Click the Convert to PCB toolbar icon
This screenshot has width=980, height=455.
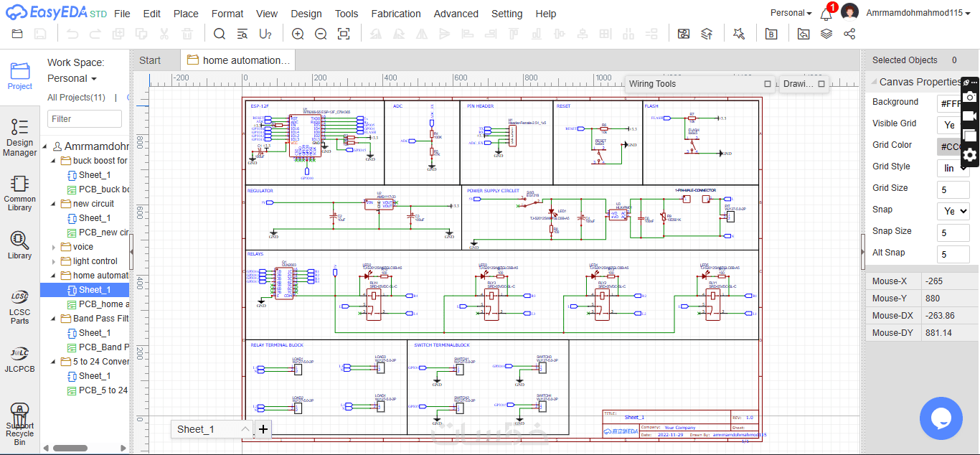pyautogui.click(x=707, y=34)
